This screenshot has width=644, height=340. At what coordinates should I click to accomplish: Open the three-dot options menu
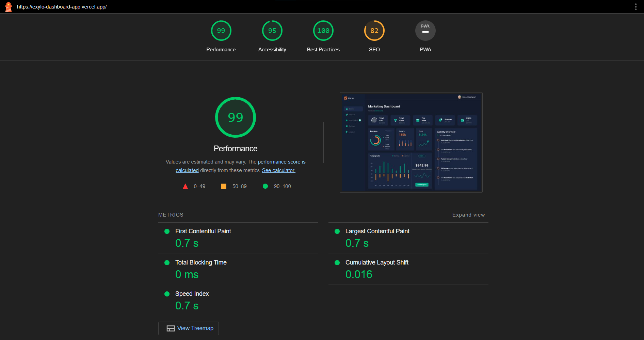coord(635,6)
